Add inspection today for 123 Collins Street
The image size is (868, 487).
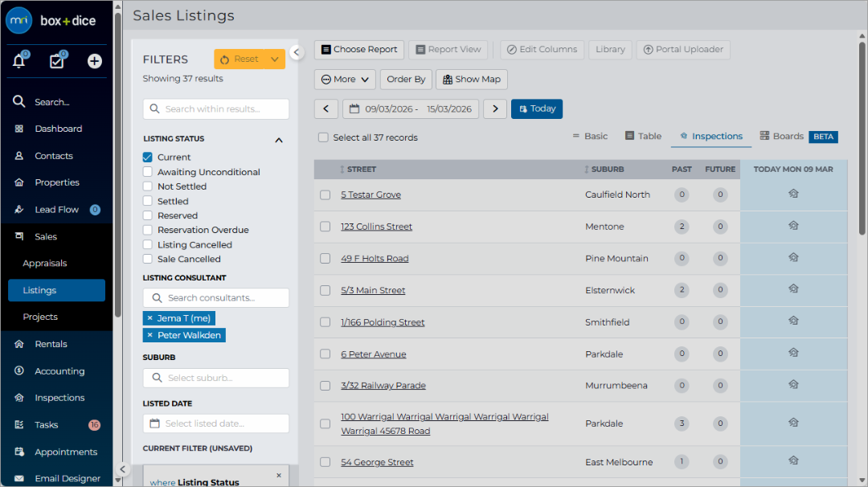793,226
